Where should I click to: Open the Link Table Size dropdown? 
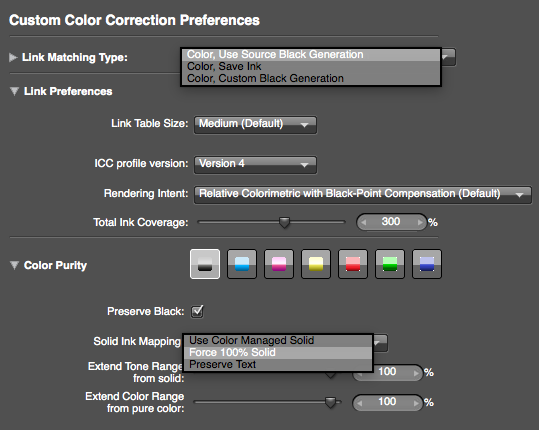[255, 124]
